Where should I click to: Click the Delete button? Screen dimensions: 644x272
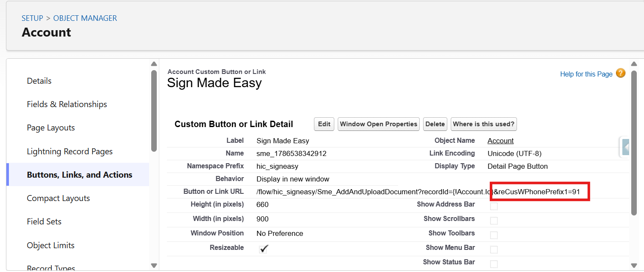(x=435, y=124)
